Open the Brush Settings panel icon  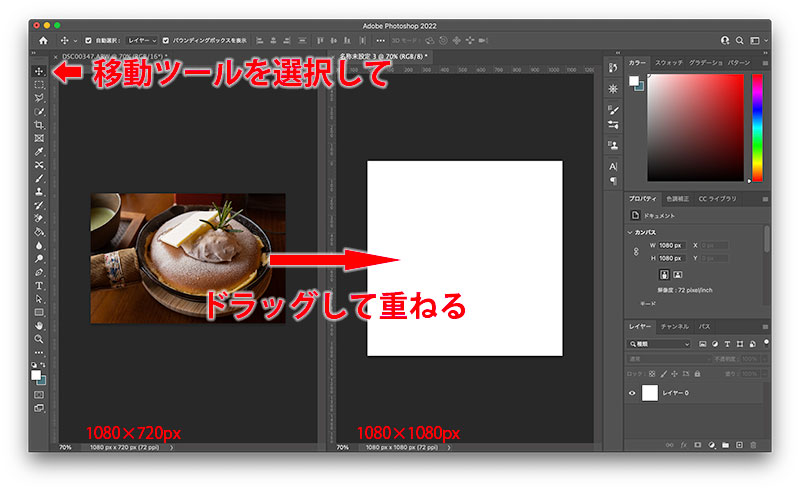point(613,109)
